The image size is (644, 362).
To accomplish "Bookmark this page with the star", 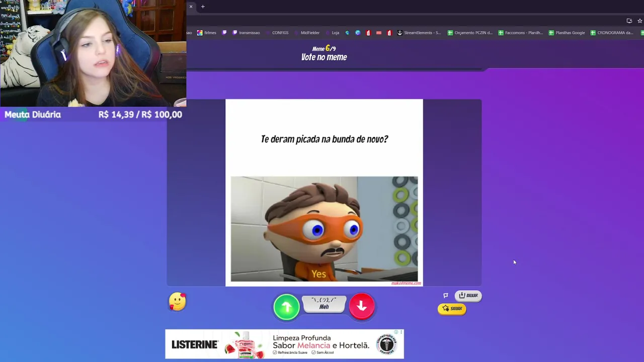I will click(639, 21).
